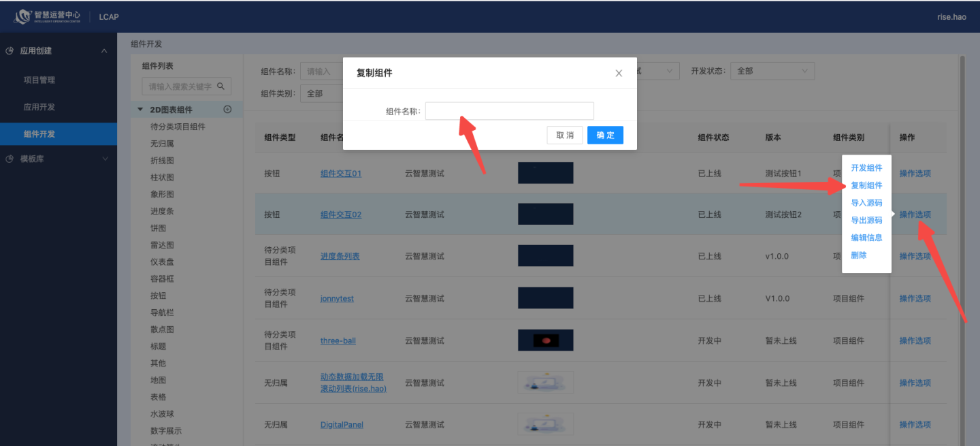Viewport: 980px width, 446px height.
Task: Click the rise.hao user name in header
Action: pyautogui.click(x=951, y=17)
